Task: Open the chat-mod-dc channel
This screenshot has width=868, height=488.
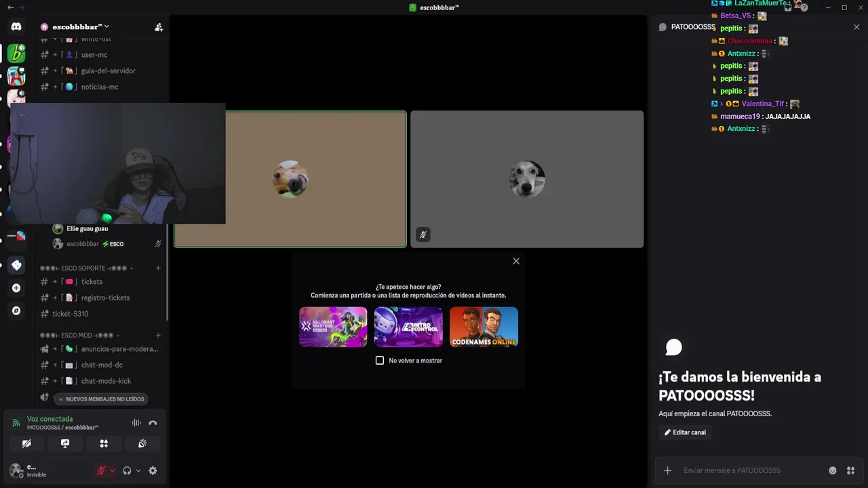Action: [x=100, y=365]
